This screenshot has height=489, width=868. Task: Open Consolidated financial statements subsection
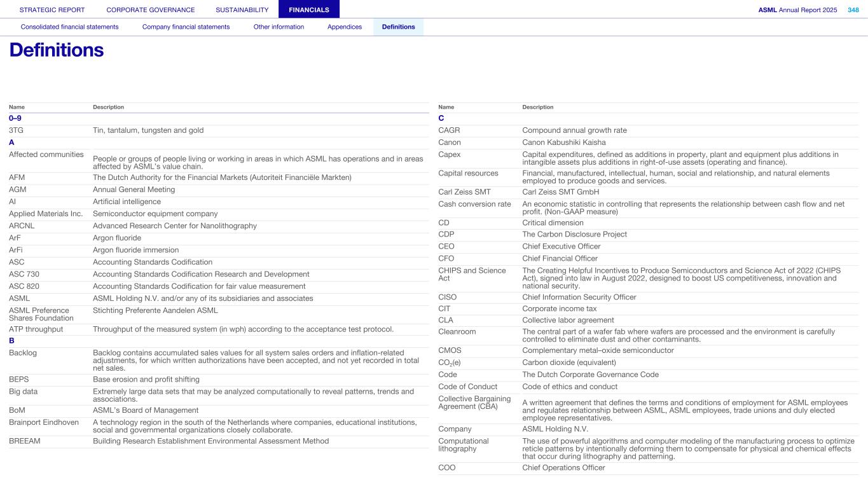tap(69, 27)
